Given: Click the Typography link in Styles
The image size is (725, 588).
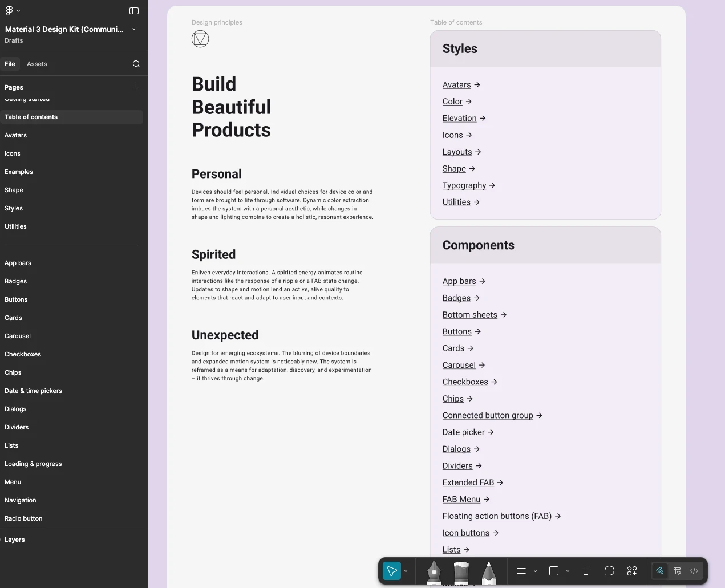Looking at the screenshot, I should 464,185.
